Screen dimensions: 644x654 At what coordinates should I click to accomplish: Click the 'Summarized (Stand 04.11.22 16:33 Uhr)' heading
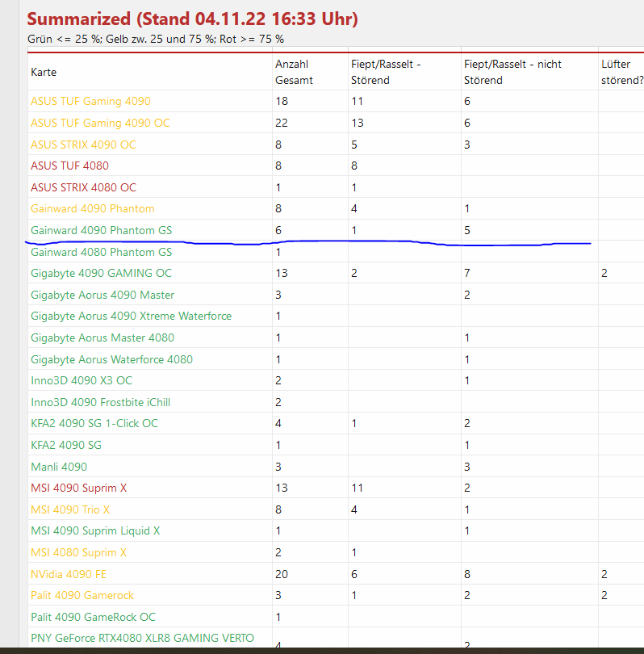pyautogui.click(x=193, y=19)
